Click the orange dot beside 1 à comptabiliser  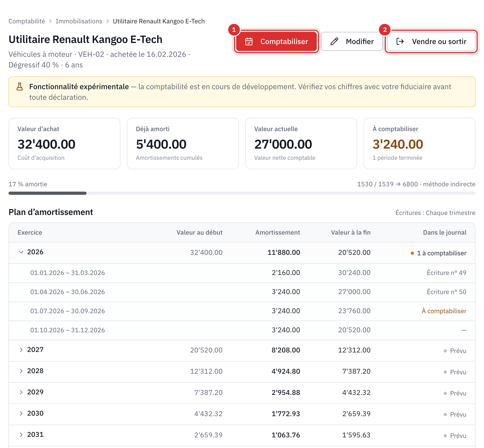click(x=412, y=253)
